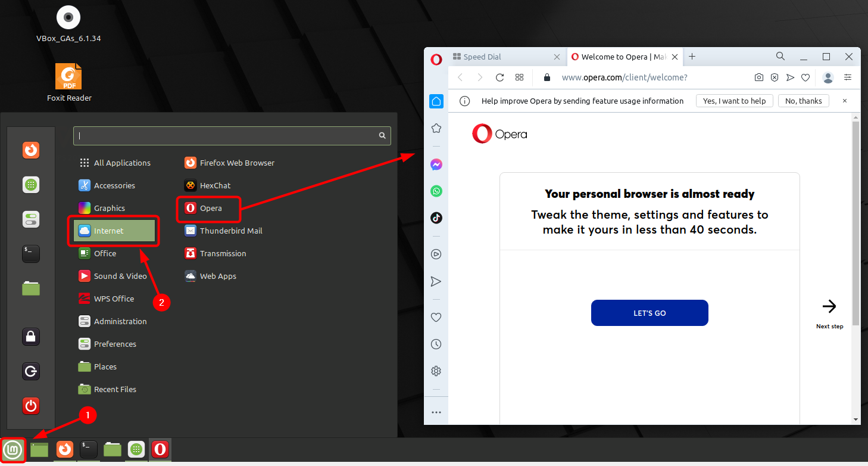Open the Player icon in Opera sidebar

436,254
